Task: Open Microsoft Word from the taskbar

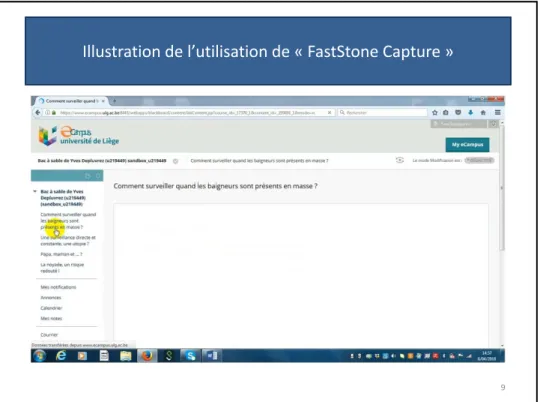Action: [x=212, y=355]
